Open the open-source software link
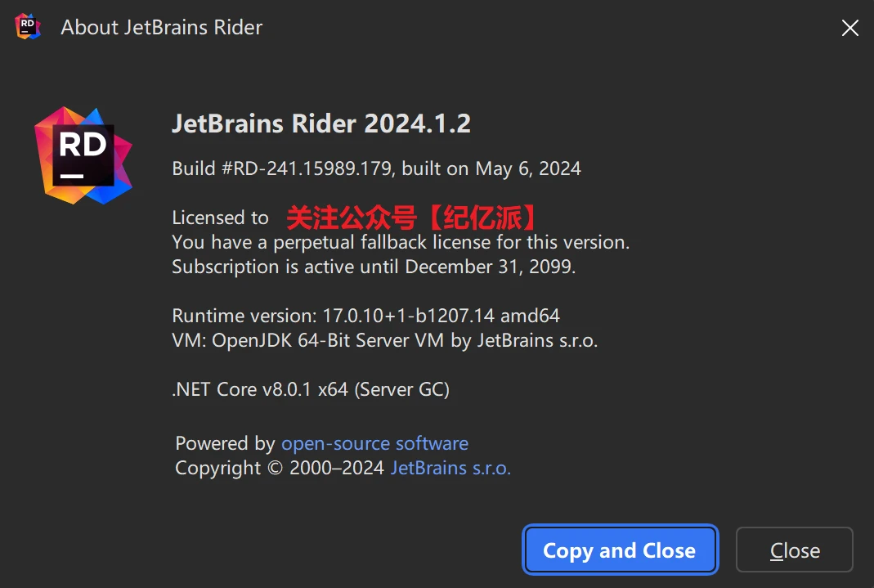This screenshot has width=874, height=588. tap(374, 443)
